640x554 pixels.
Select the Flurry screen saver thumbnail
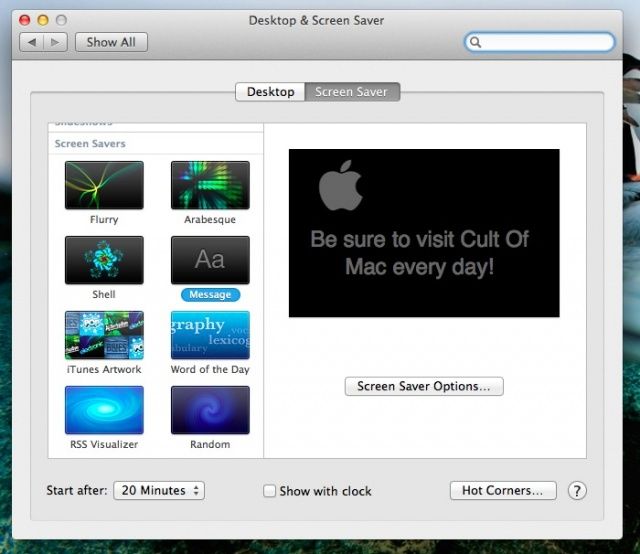pyautogui.click(x=104, y=186)
